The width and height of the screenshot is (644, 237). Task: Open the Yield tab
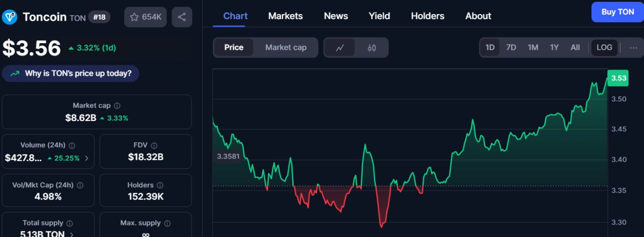pos(379,16)
